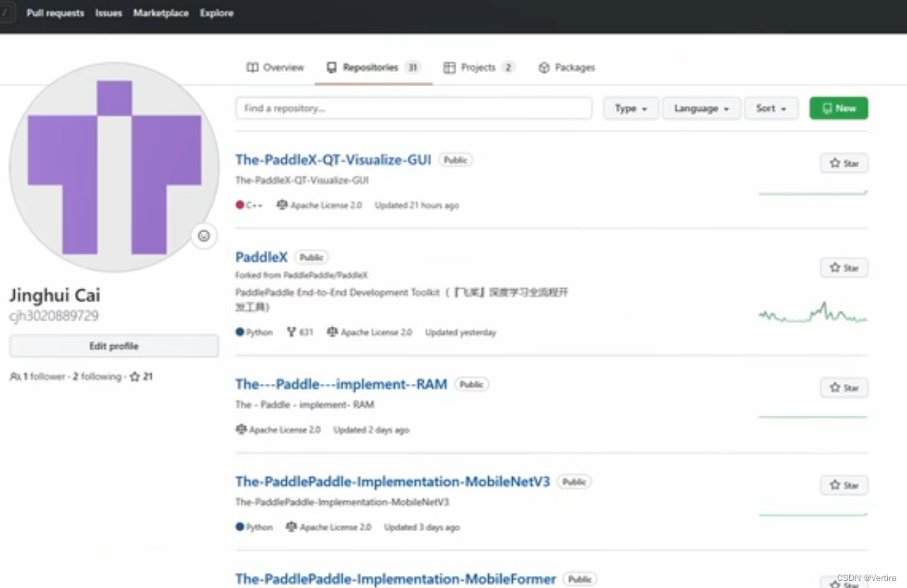
Task: Open the Overview tab
Action: tap(275, 68)
